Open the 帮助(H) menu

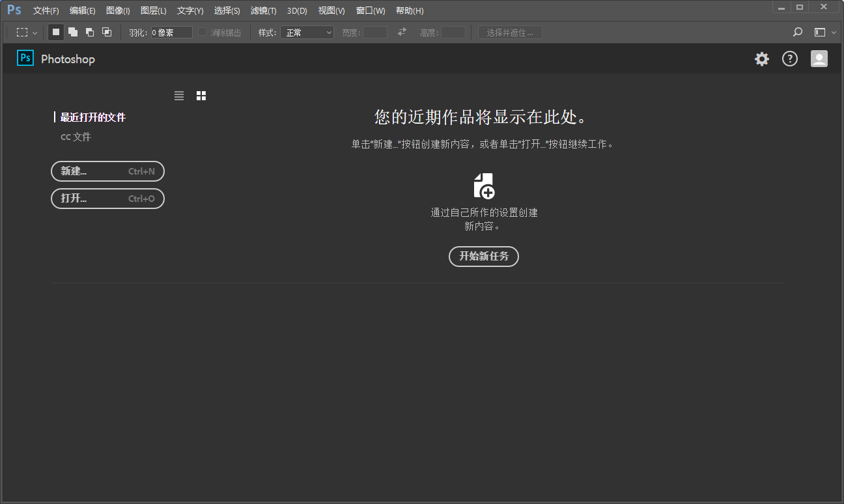point(410,10)
